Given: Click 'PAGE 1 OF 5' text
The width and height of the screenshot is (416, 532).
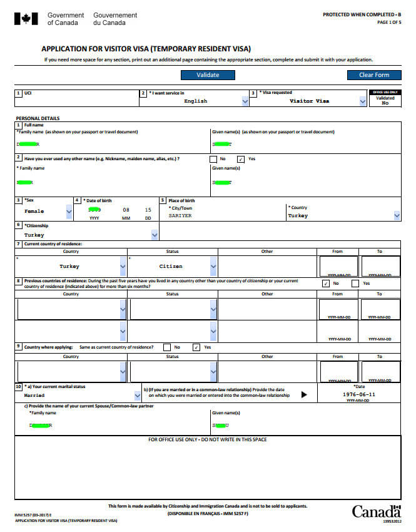Looking at the screenshot, I should pyautogui.click(x=389, y=23).
